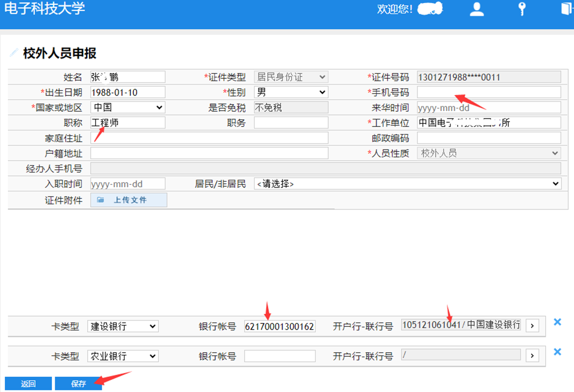Open bank lookup arrow for 建设银行 row
Screen dimensions: 574x392
tap(533, 326)
